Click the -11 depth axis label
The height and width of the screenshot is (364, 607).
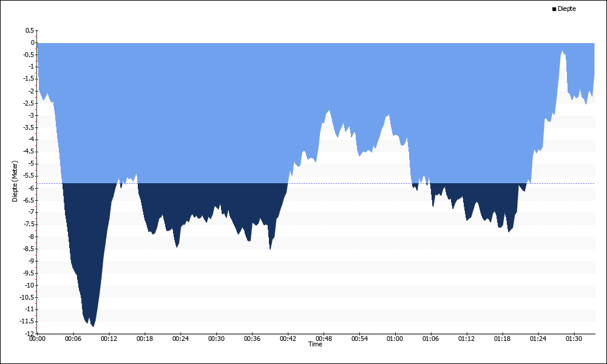pyautogui.click(x=29, y=309)
